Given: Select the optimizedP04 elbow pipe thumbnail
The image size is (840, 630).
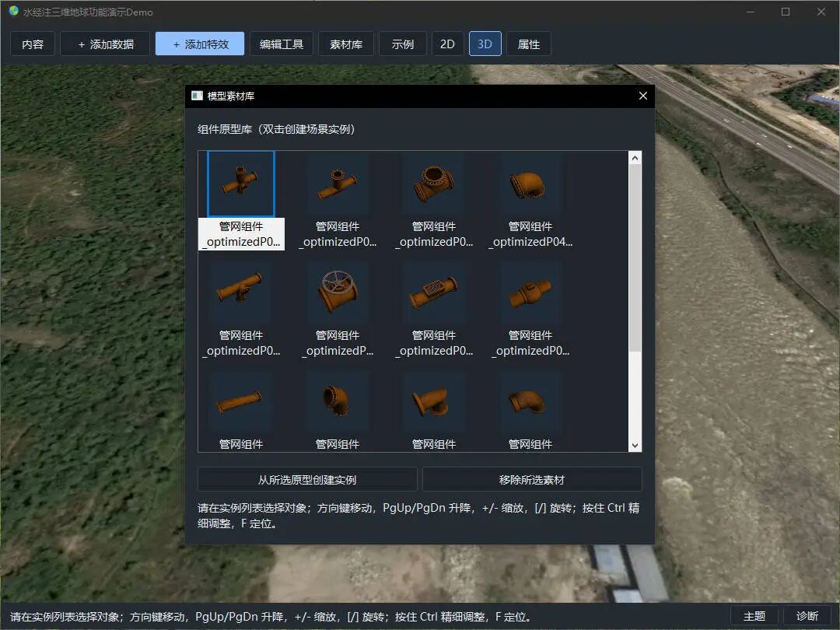Looking at the screenshot, I should (x=530, y=184).
